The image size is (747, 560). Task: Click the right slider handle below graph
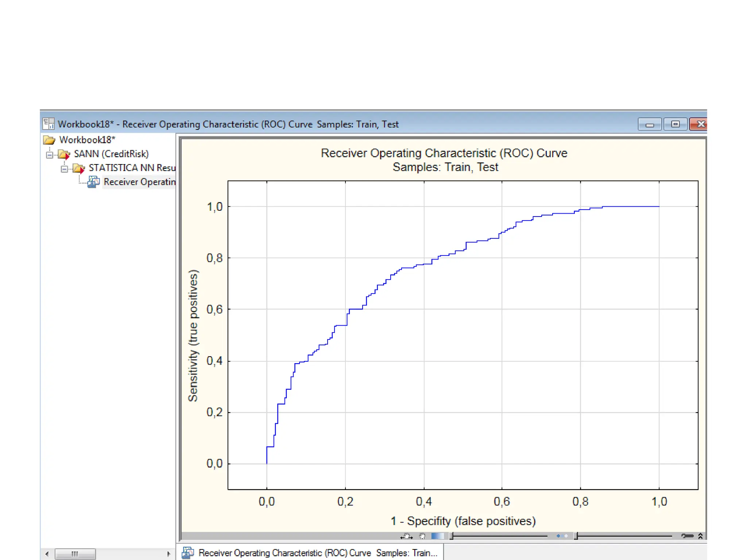(x=576, y=536)
